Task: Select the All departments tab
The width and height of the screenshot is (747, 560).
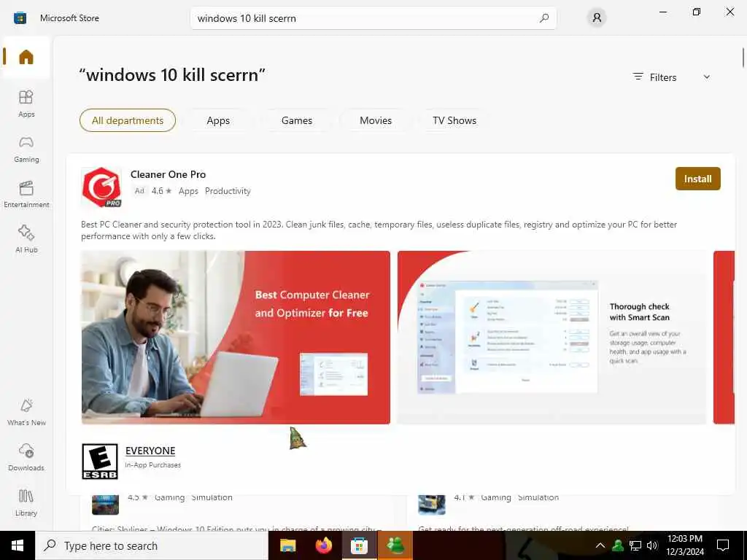Action: pyautogui.click(x=128, y=120)
